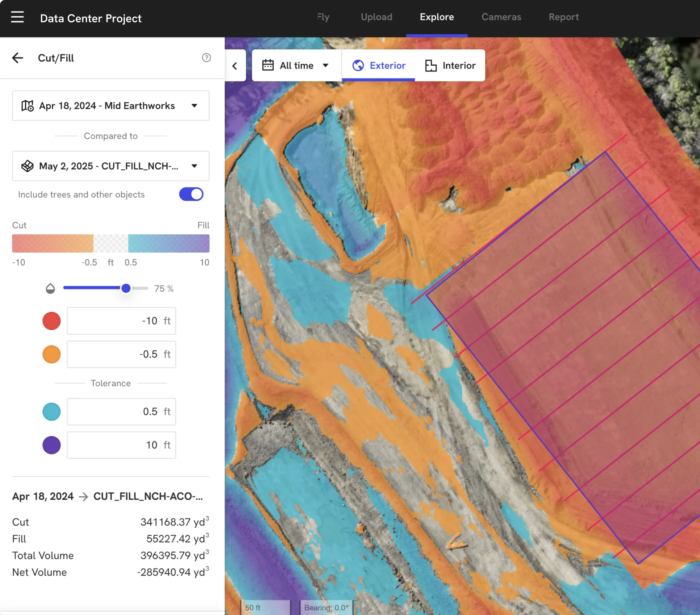Open the hamburger main menu
The width and height of the screenshot is (700, 615).
click(17, 17)
